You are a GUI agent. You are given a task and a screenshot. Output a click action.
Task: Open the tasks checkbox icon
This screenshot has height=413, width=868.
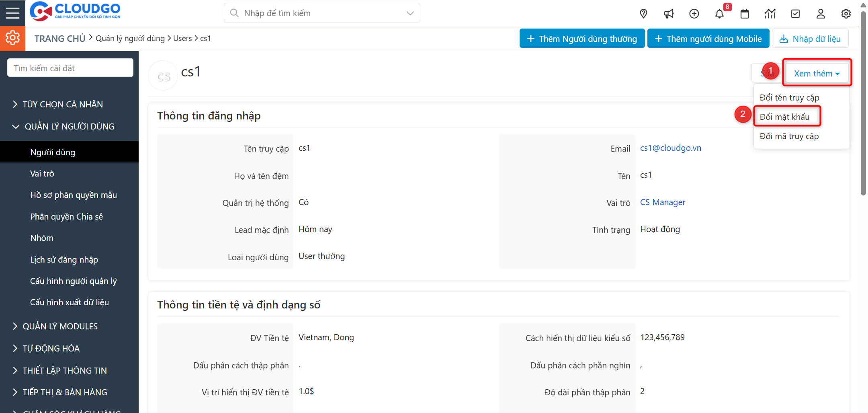coord(796,13)
